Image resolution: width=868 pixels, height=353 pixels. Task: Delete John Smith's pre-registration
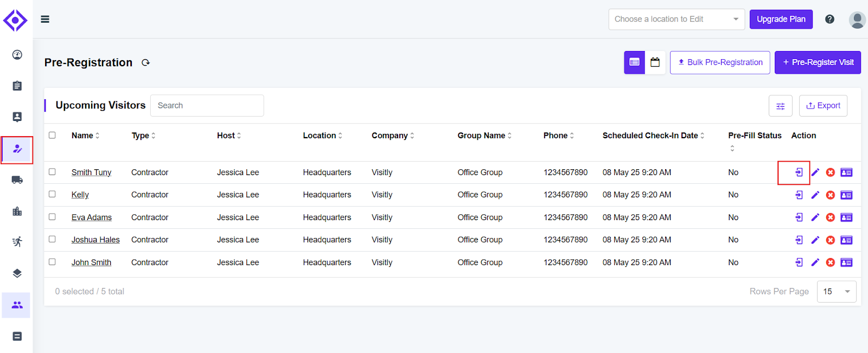click(x=830, y=262)
